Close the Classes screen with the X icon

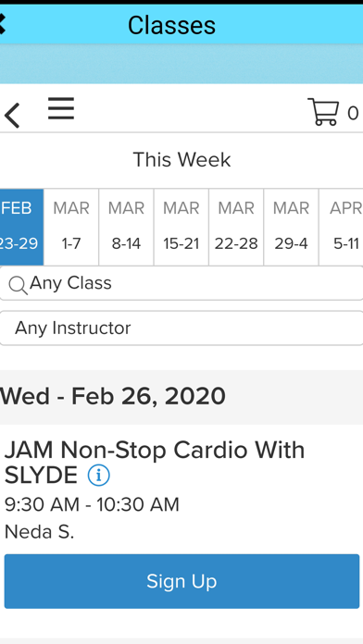pos(1,24)
